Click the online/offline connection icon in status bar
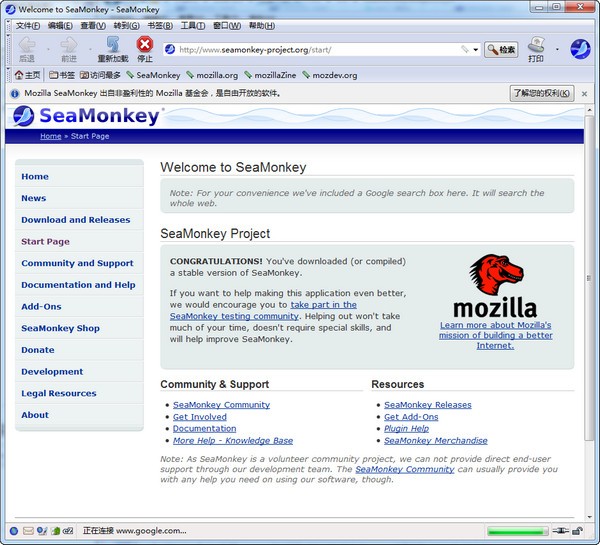The image size is (600, 545). (x=561, y=530)
